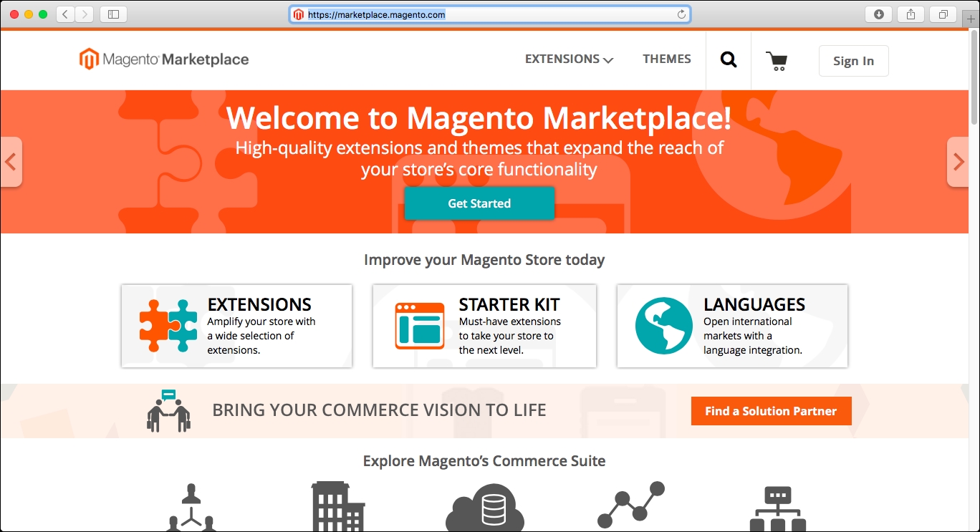980x532 pixels.
Task: Click the Languages globe icon
Action: [664, 326]
